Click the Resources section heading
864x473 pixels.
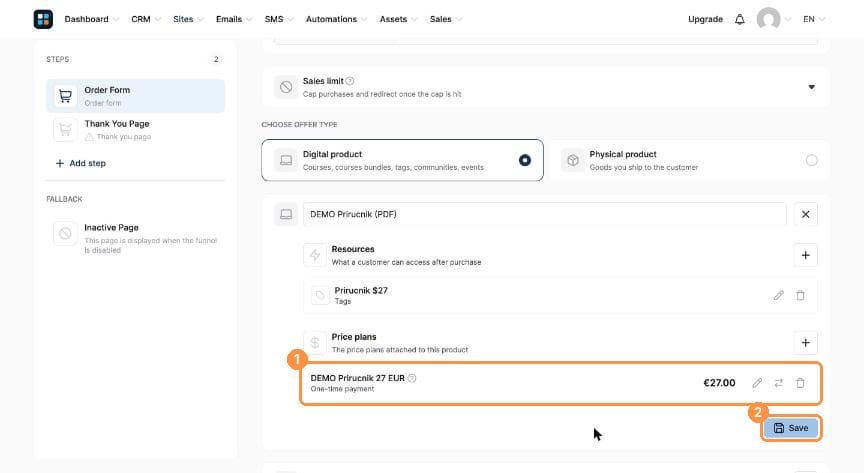pos(353,249)
